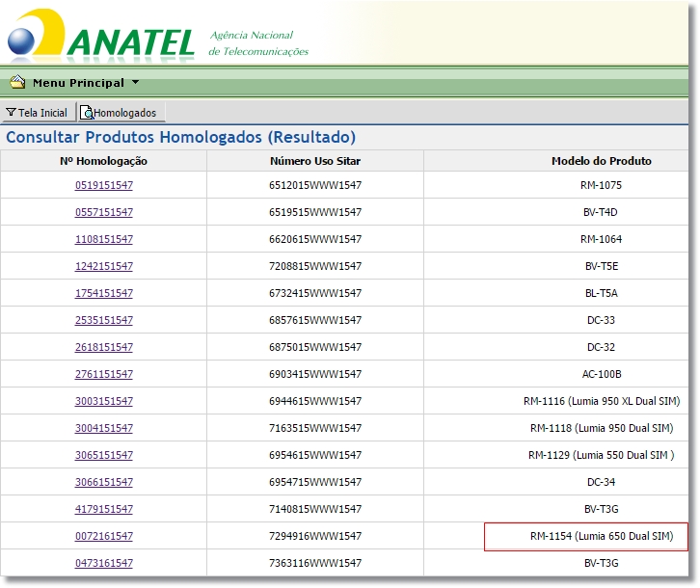The image size is (700, 588).
Task: Click the Sitar number 7140815WWW1547
Action: [x=315, y=509]
